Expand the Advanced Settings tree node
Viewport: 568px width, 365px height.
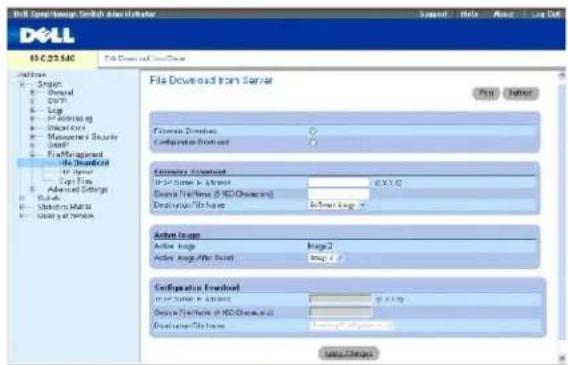[32, 189]
